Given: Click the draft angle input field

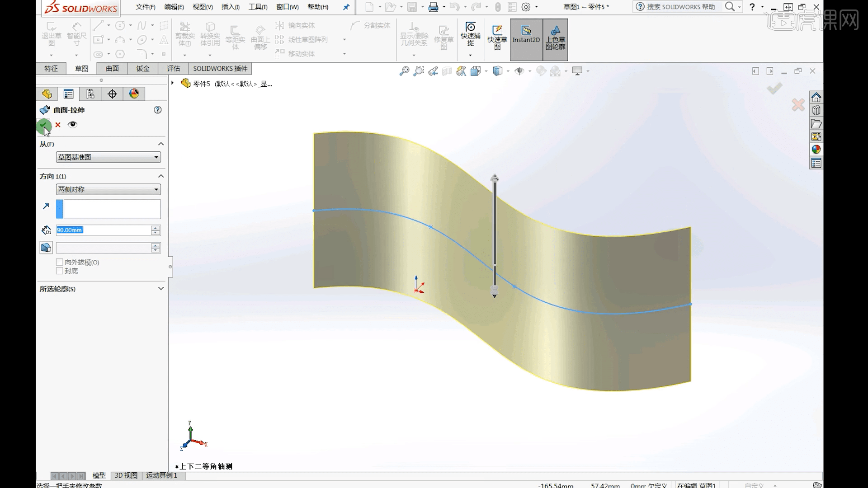Looking at the screenshot, I should click(x=103, y=248).
